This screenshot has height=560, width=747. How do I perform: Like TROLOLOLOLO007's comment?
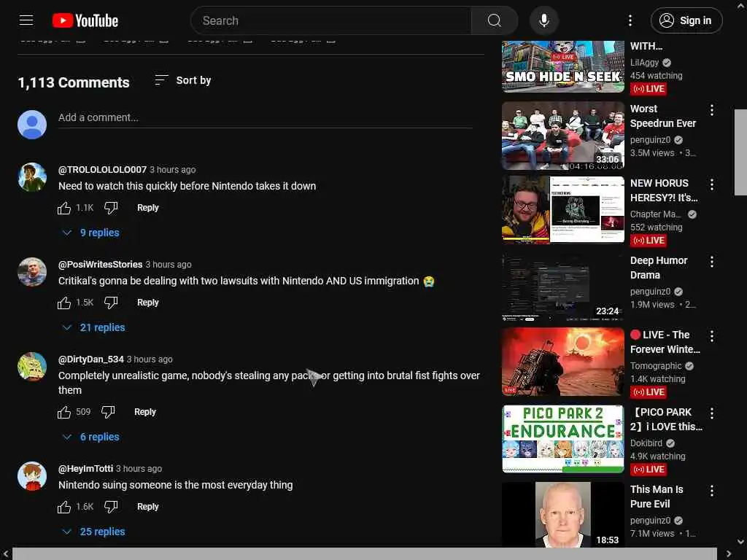point(64,208)
